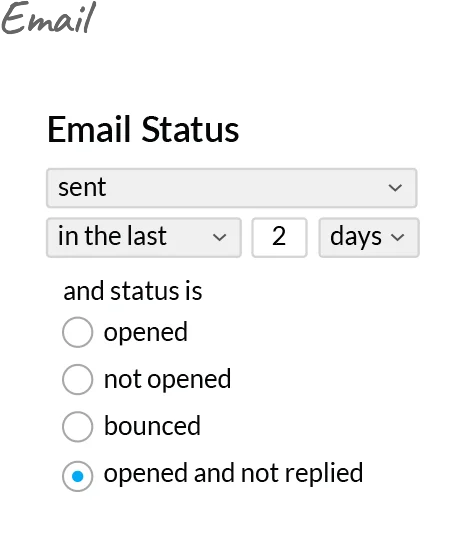Click the handwritten "Email" title
This screenshot has height=537, width=464.
click(x=48, y=18)
